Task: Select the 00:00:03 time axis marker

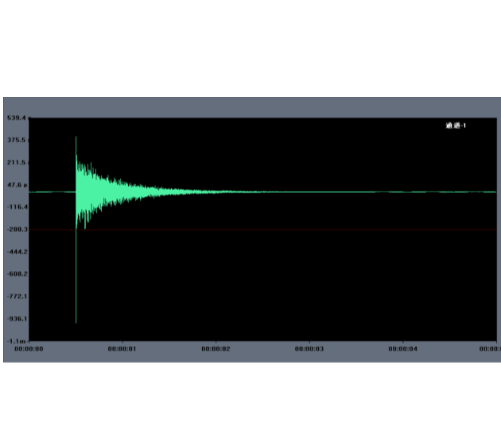Action: click(309, 349)
